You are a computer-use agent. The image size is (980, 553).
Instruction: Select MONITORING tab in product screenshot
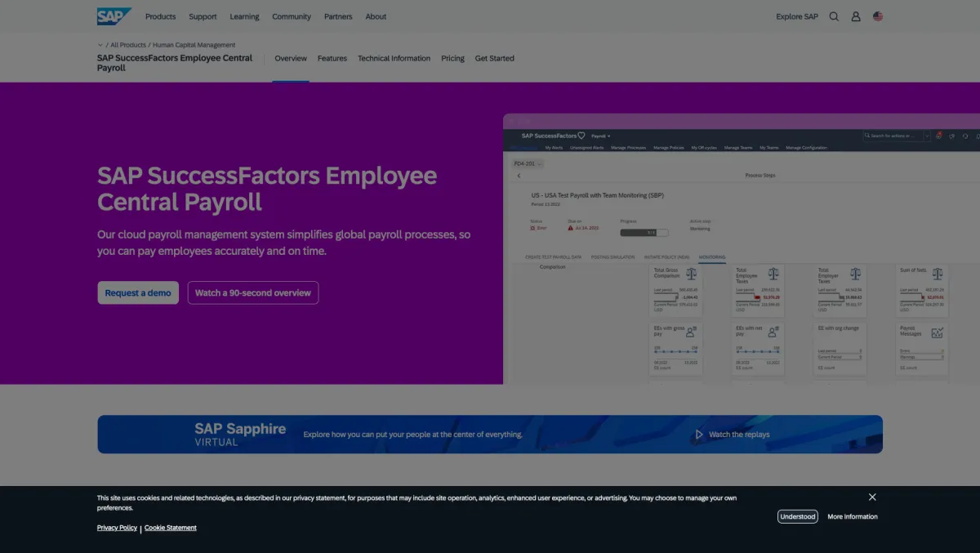[712, 257]
